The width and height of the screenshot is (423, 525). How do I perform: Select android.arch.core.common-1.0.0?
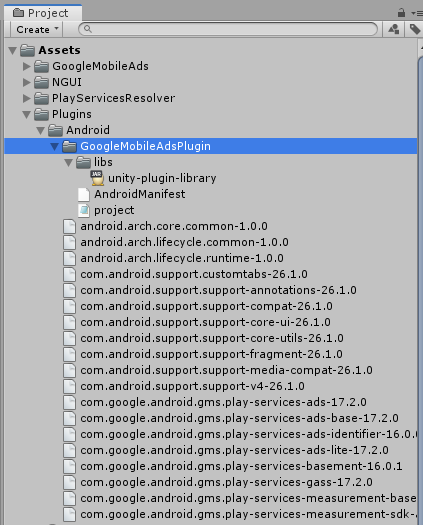click(x=174, y=226)
